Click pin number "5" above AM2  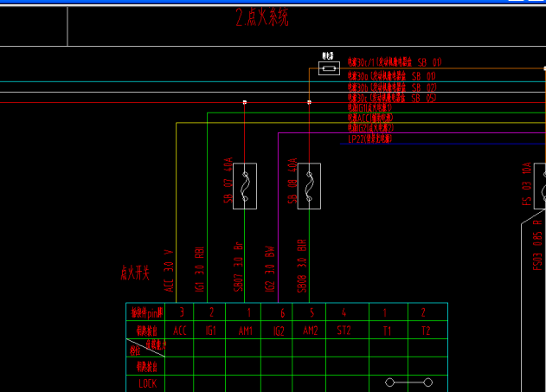coord(312,312)
